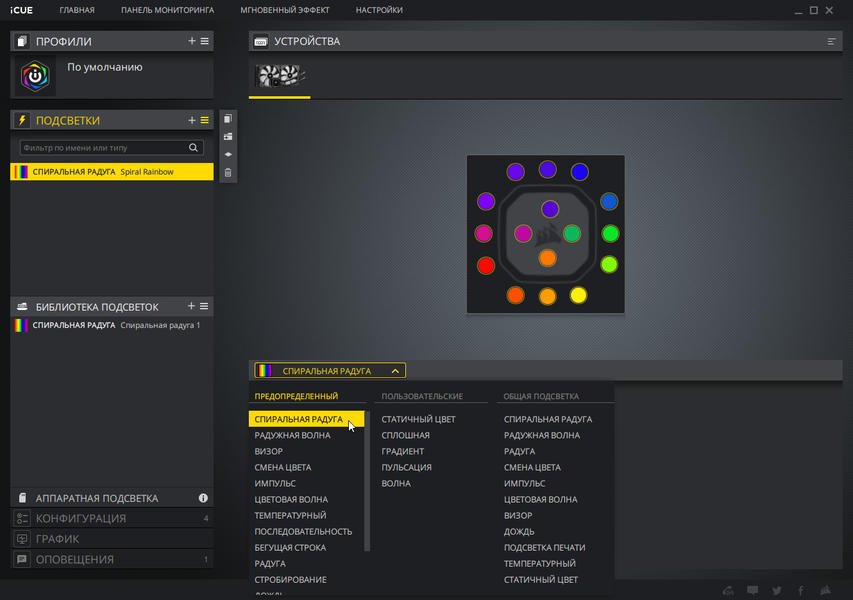Click the Twitter icon in the footer
This screenshot has width=853, height=600.
point(776,590)
